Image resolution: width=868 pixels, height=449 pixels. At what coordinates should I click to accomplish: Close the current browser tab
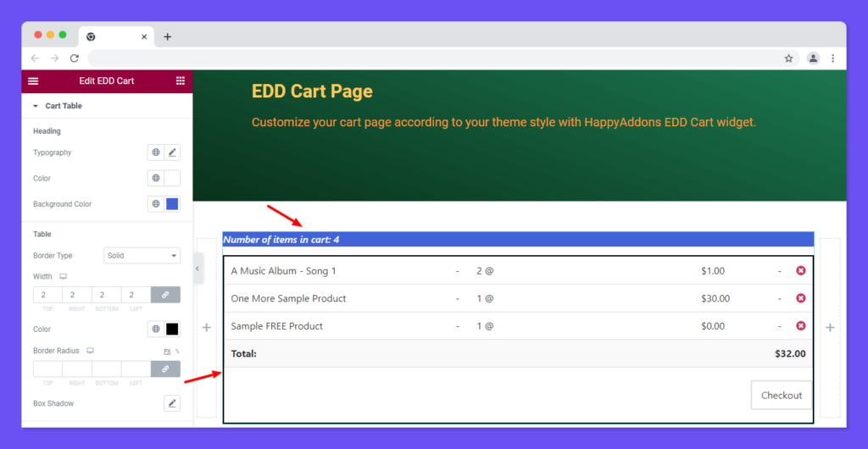pos(144,37)
